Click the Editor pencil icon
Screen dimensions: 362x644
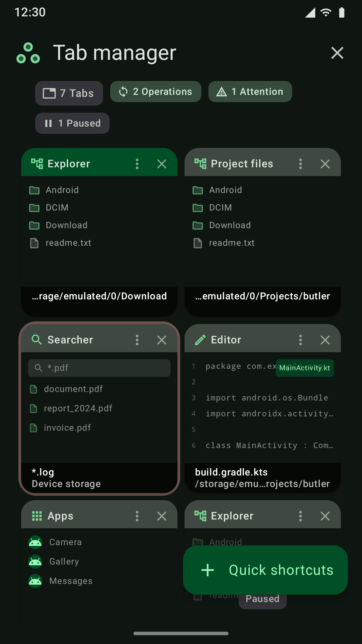(200, 340)
